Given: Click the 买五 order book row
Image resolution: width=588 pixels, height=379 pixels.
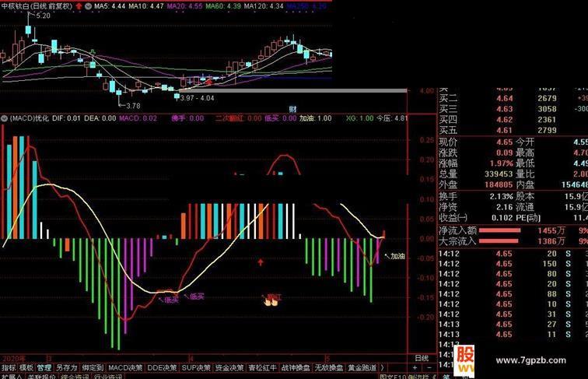Looking at the screenshot, I should coord(512,131).
